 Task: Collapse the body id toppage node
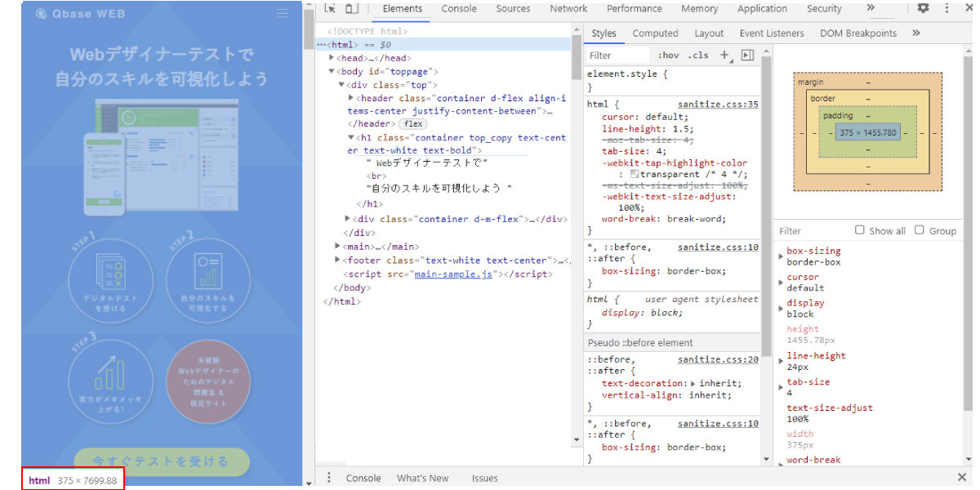pyautogui.click(x=332, y=71)
